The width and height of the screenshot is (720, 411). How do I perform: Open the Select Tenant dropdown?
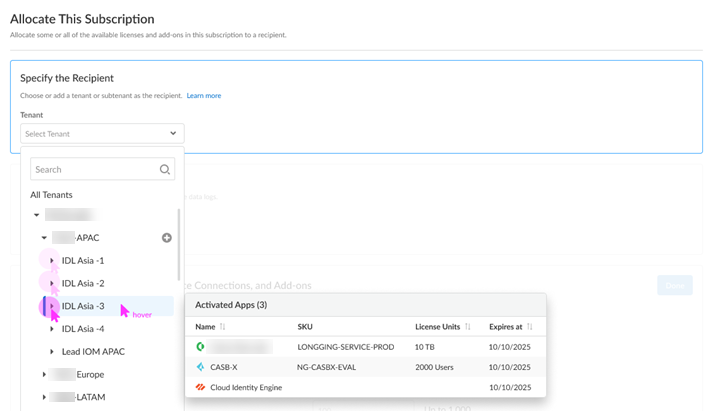pyautogui.click(x=102, y=133)
